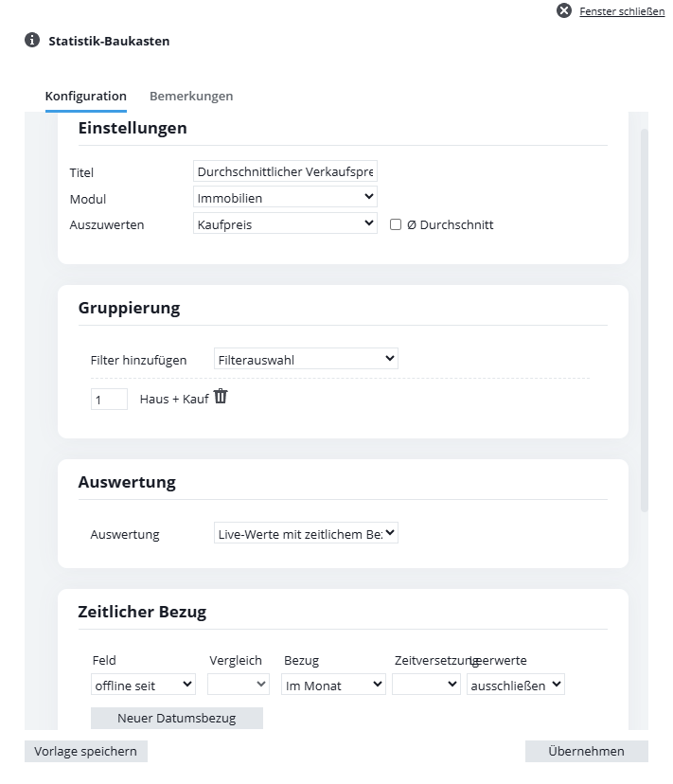Click the info icon beside Statistik-Baukasten

32,40
